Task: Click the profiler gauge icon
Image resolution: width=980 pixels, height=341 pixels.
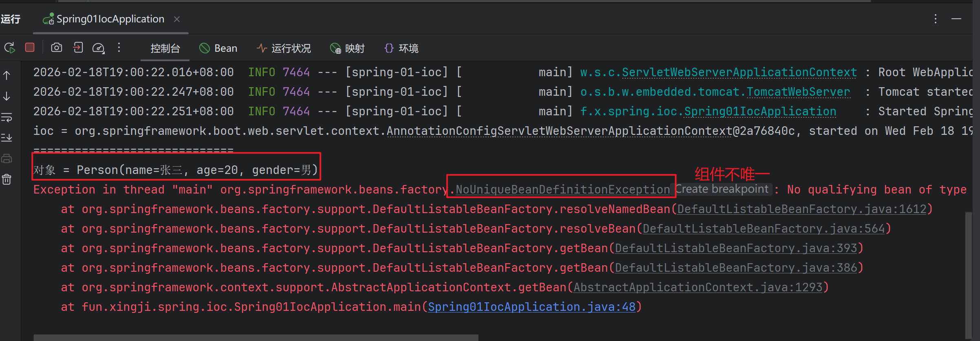Action: [99, 48]
